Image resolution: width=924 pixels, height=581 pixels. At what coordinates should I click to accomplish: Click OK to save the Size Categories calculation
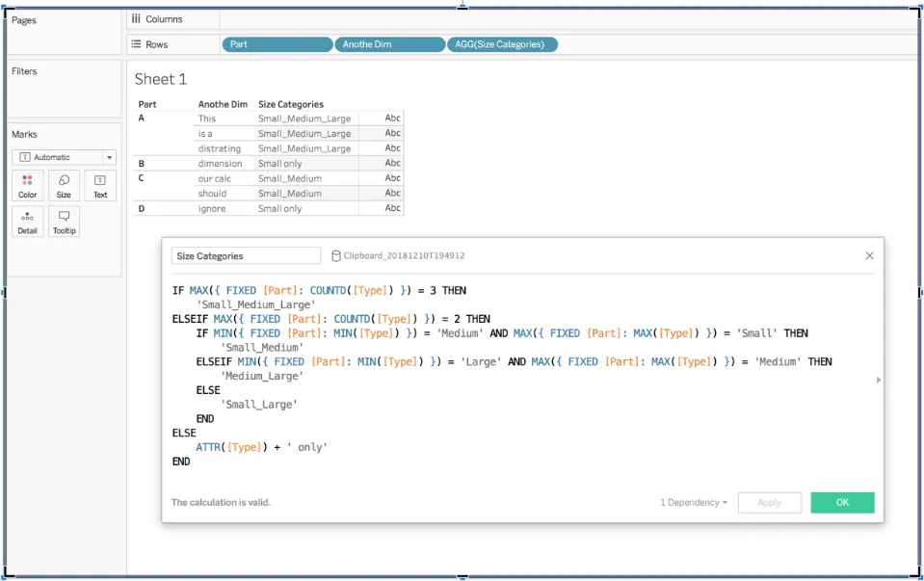pos(842,502)
